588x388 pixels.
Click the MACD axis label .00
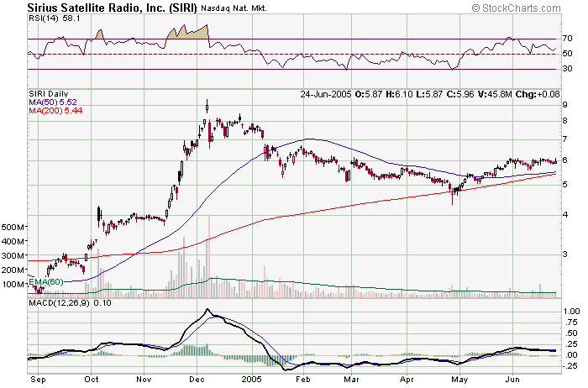tap(571, 355)
